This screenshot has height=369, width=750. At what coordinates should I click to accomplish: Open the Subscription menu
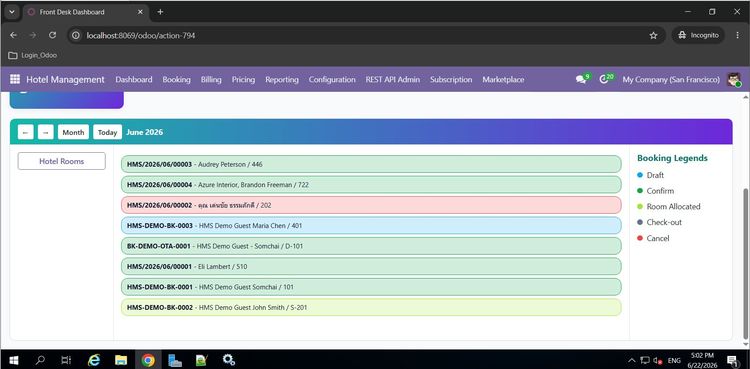[x=451, y=79]
